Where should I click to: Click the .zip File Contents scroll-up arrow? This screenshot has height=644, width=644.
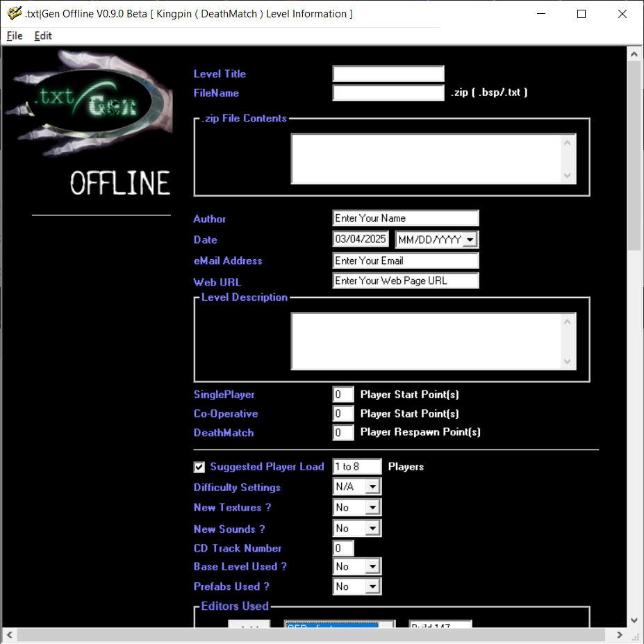568,143
